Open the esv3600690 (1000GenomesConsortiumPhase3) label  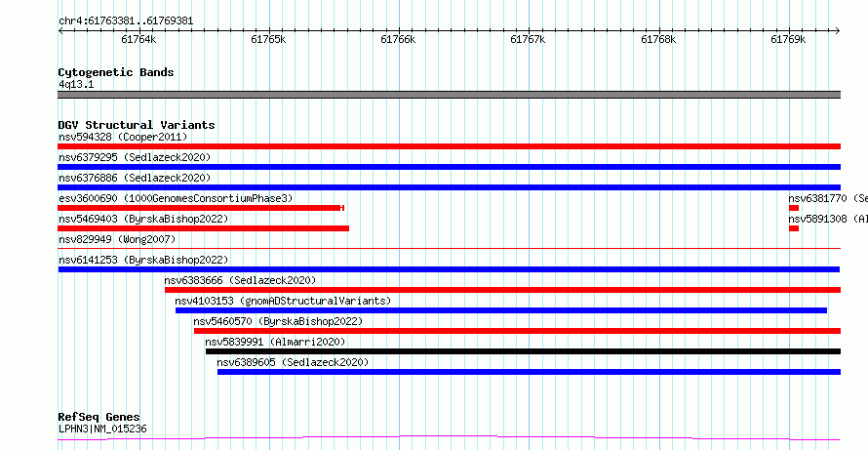click(x=176, y=198)
